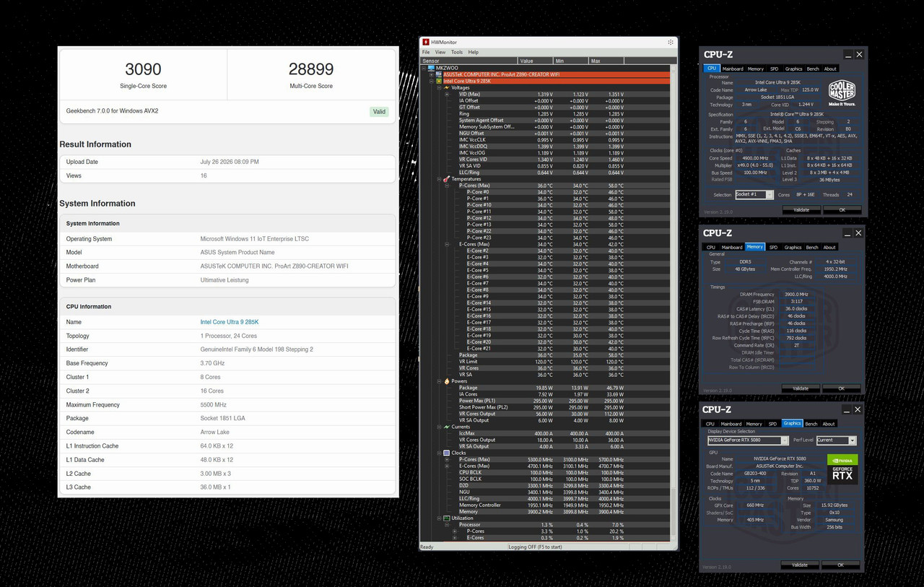Viewport: 924px width, 587px height.
Task: Click Validate in the CPU tab window
Action: point(801,210)
